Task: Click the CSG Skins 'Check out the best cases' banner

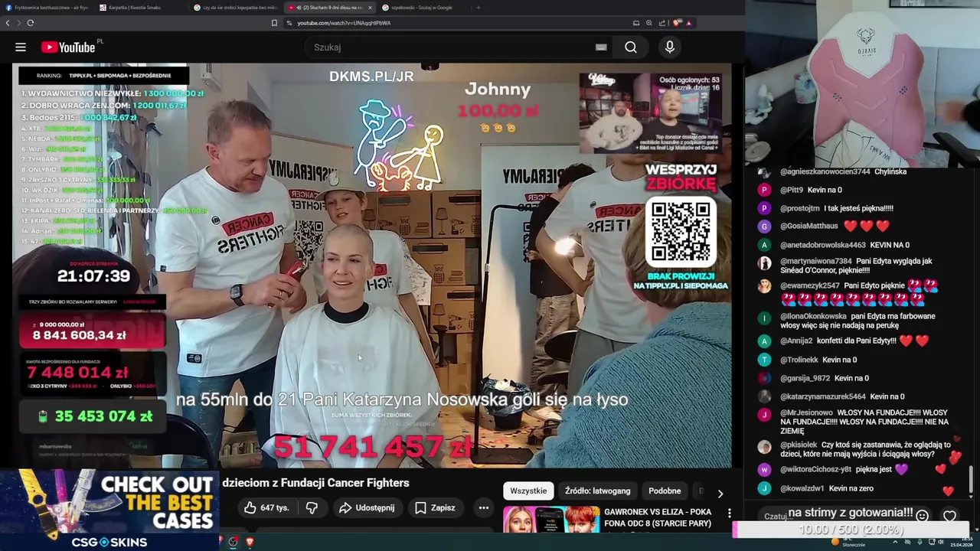Action: (109, 510)
